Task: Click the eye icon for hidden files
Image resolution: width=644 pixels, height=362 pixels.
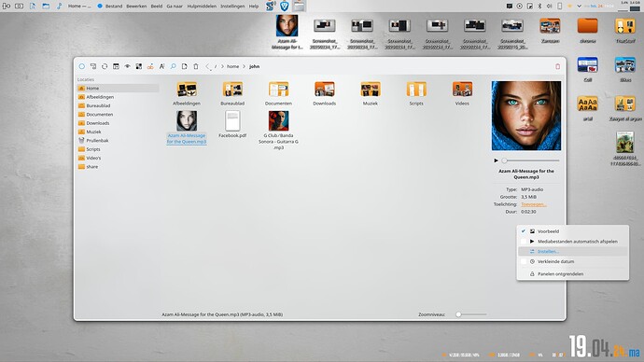Action: [x=127, y=66]
